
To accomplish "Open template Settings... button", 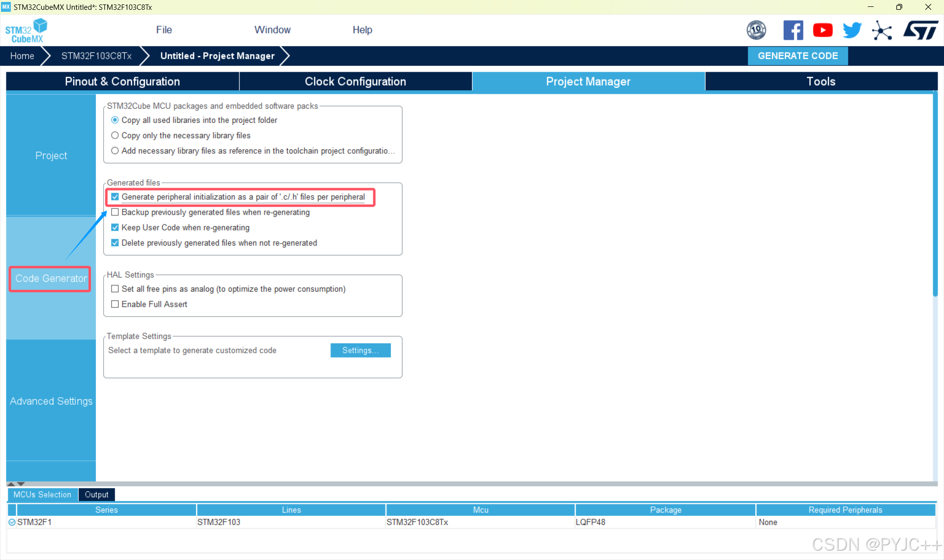I will pos(360,350).
